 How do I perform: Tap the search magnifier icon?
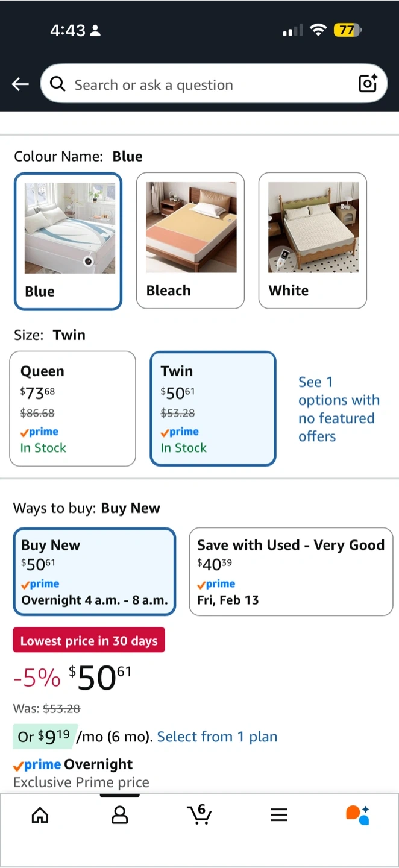[x=58, y=84]
